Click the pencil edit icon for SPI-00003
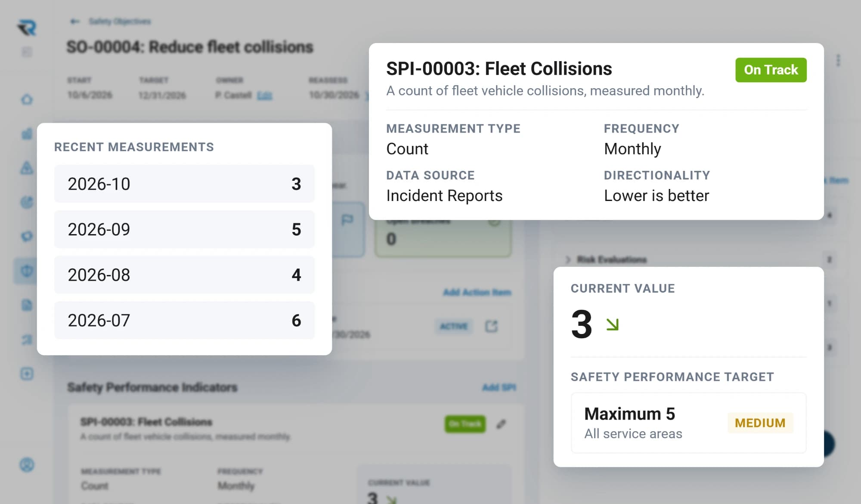This screenshot has height=504, width=861. 501,424
